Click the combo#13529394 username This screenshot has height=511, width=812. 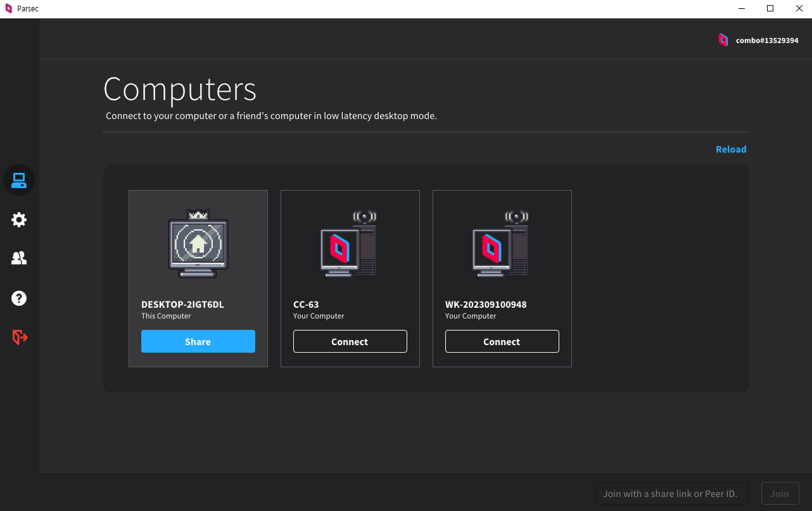(767, 41)
